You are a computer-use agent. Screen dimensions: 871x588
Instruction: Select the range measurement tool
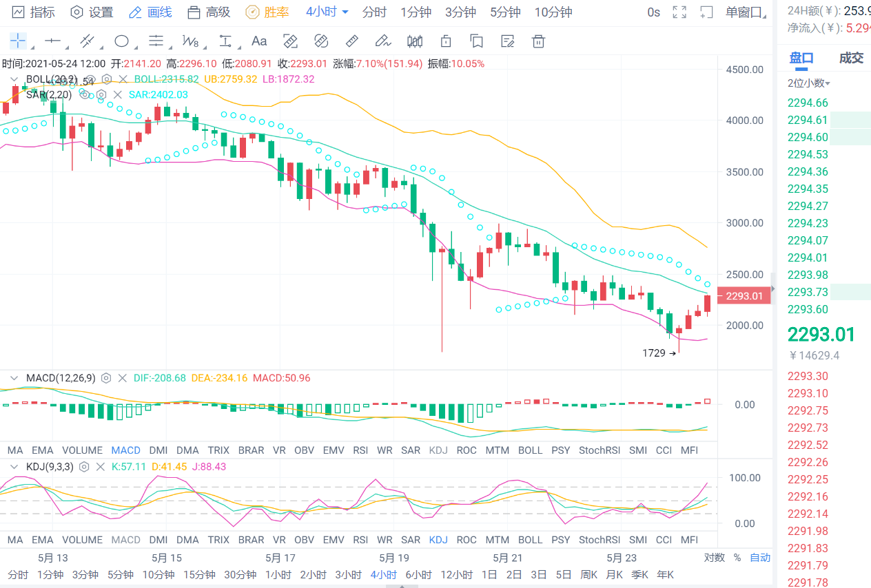[225, 41]
